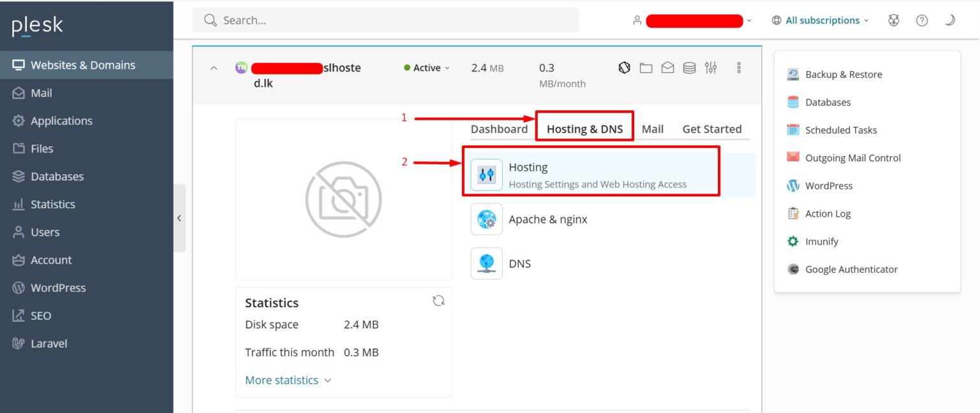980x413 pixels.
Task: Open the DNS icon
Action: tap(486, 263)
